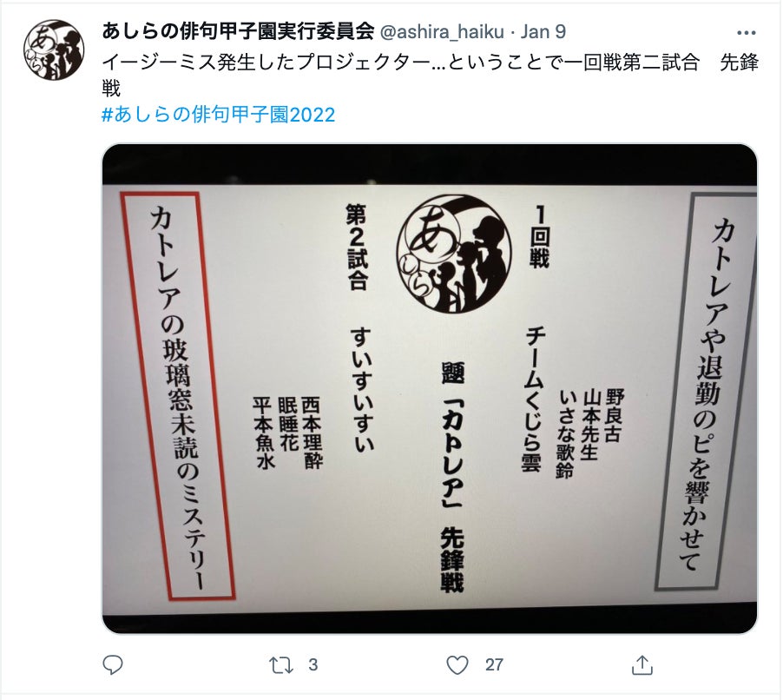The image size is (783, 700).
Task: Click the #あしらの俳句甲子園2022 hashtag
Action: (x=218, y=115)
